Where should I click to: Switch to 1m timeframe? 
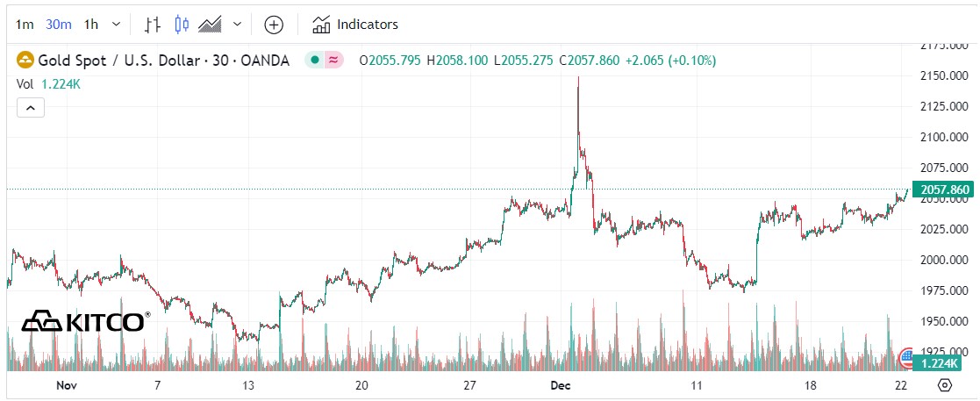(x=25, y=25)
